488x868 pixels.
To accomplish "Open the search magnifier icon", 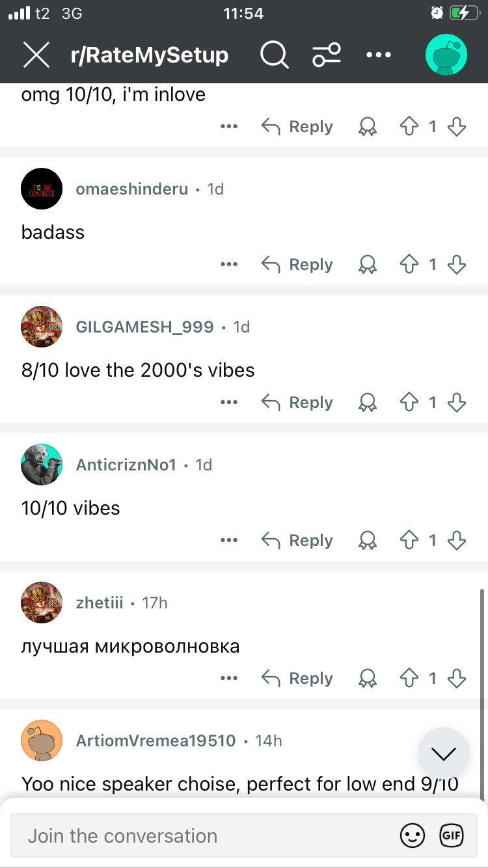I will (x=275, y=55).
